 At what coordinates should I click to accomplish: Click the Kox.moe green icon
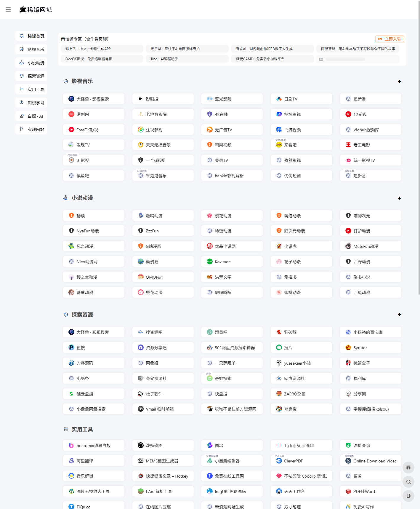(210, 261)
